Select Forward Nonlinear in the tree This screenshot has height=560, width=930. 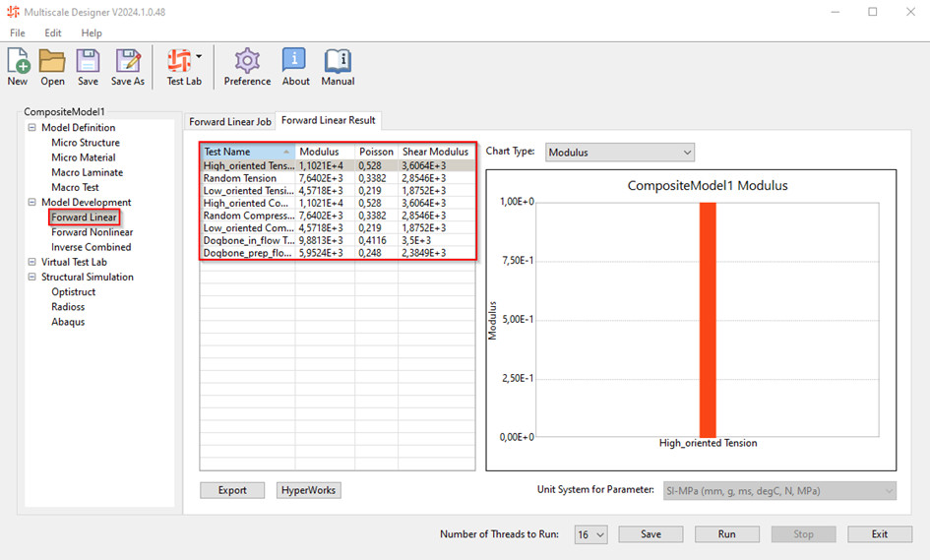(92, 232)
